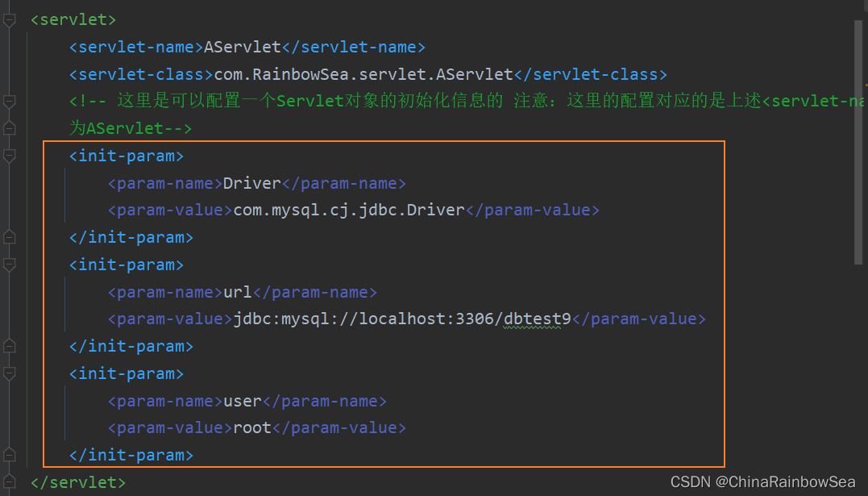Click fold marker at </init-param> after the dbtest9 line
The image size is (868, 496).
point(10,346)
